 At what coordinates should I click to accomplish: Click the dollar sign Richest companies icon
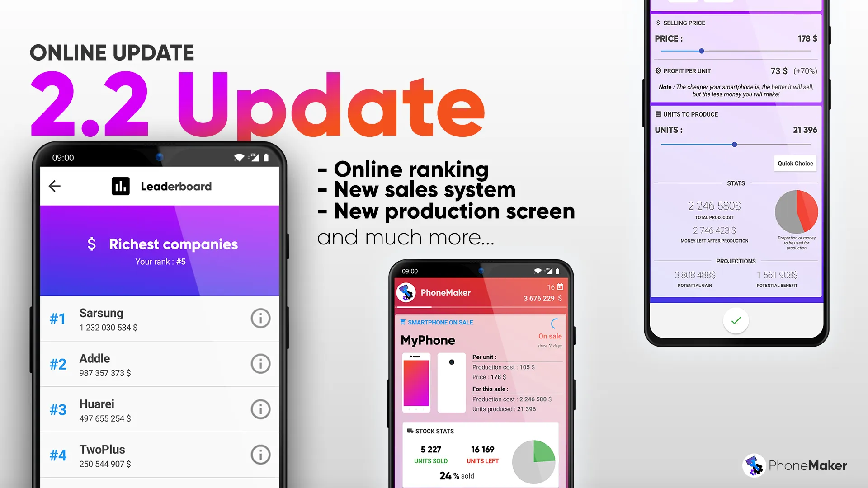tap(92, 244)
